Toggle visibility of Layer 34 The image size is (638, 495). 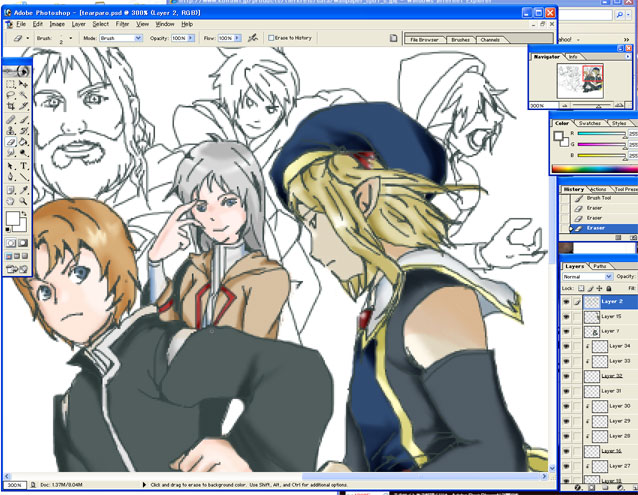(x=566, y=346)
